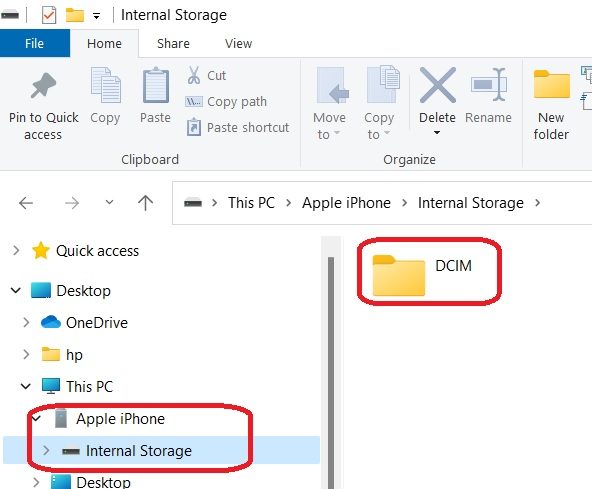The width and height of the screenshot is (592, 489).
Task: Click the Rename icon
Action: point(489,85)
